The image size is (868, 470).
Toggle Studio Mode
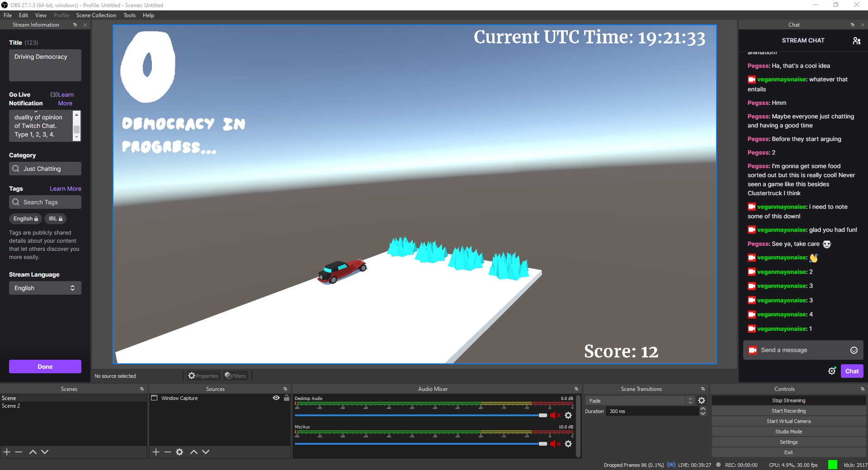coord(789,432)
